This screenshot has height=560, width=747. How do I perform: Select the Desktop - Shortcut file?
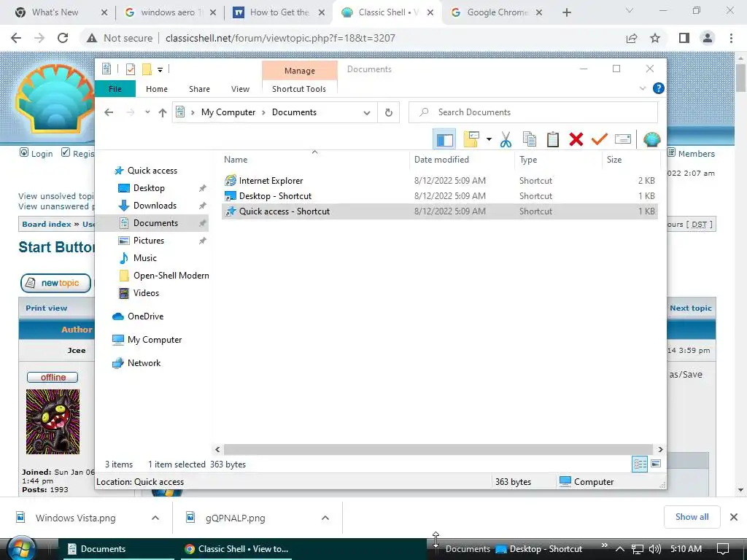coord(275,196)
